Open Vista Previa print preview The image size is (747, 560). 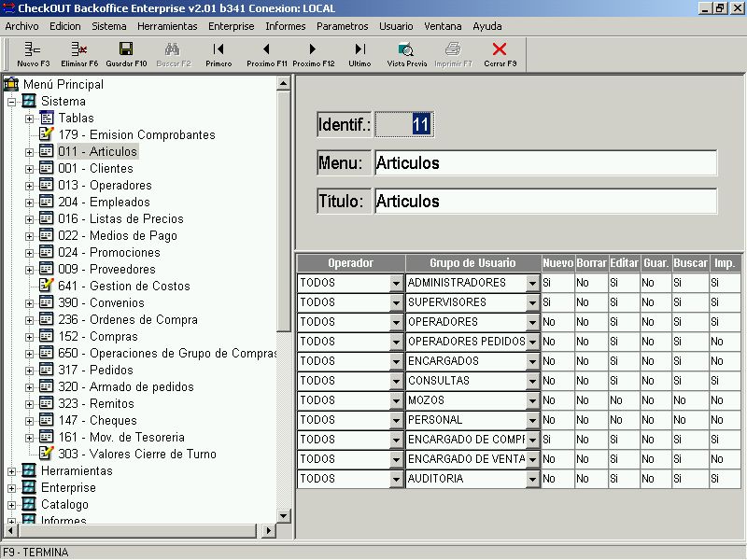[x=406, y=49]
